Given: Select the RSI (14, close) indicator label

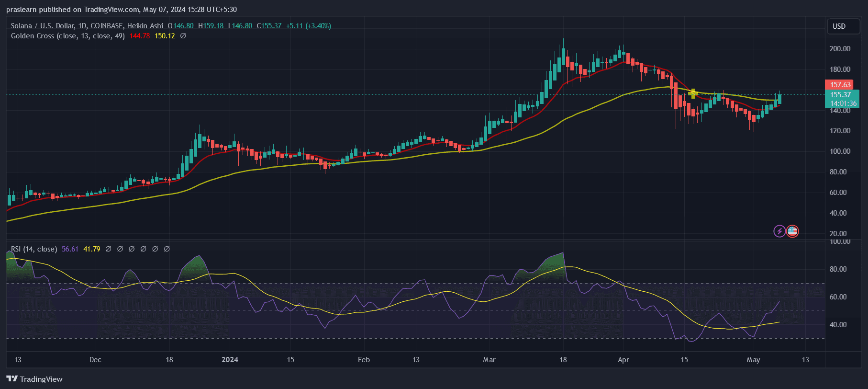Looking at the screenshot, I should [34, 249].
